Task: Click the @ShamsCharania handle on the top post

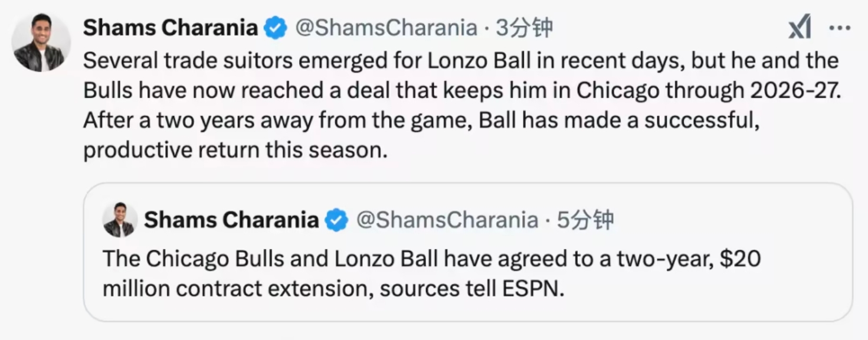Action: pos(385,28)
